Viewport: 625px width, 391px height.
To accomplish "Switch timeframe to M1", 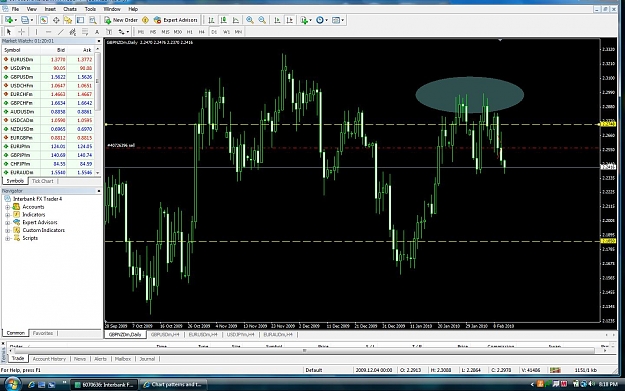I will [x=141, y=32].
